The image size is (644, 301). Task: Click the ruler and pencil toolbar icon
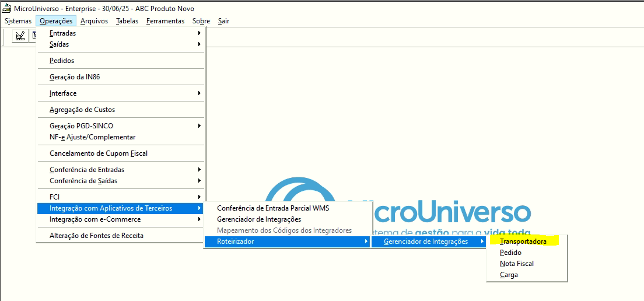20,36
